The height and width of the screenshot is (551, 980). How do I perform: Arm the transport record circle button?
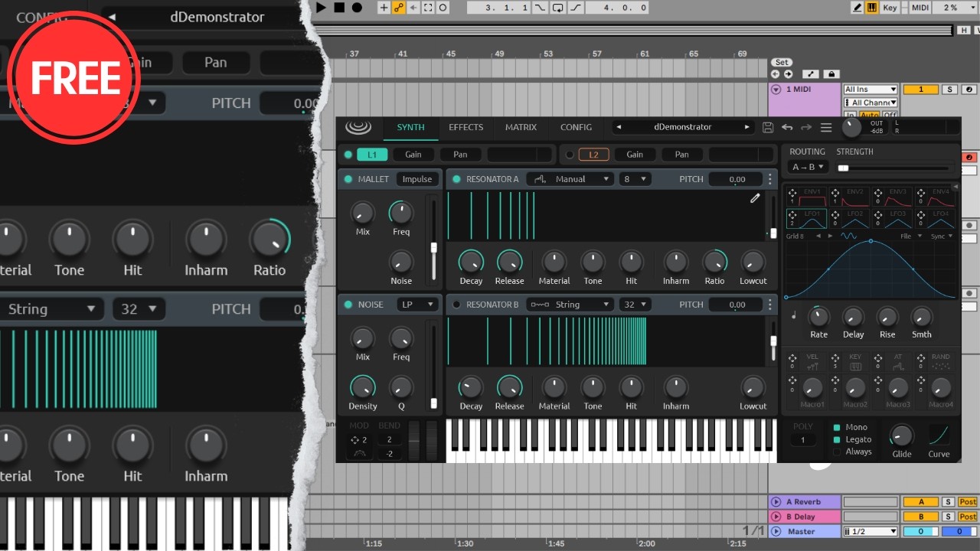[357, 8]
